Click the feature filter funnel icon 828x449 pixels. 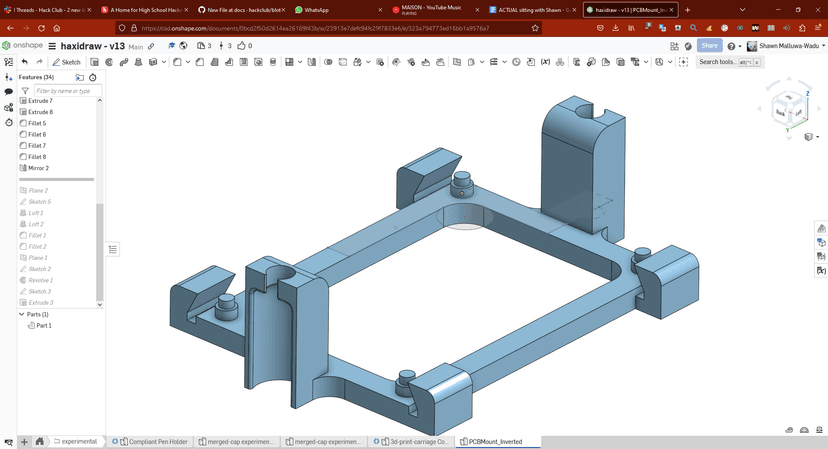(25, 91)
